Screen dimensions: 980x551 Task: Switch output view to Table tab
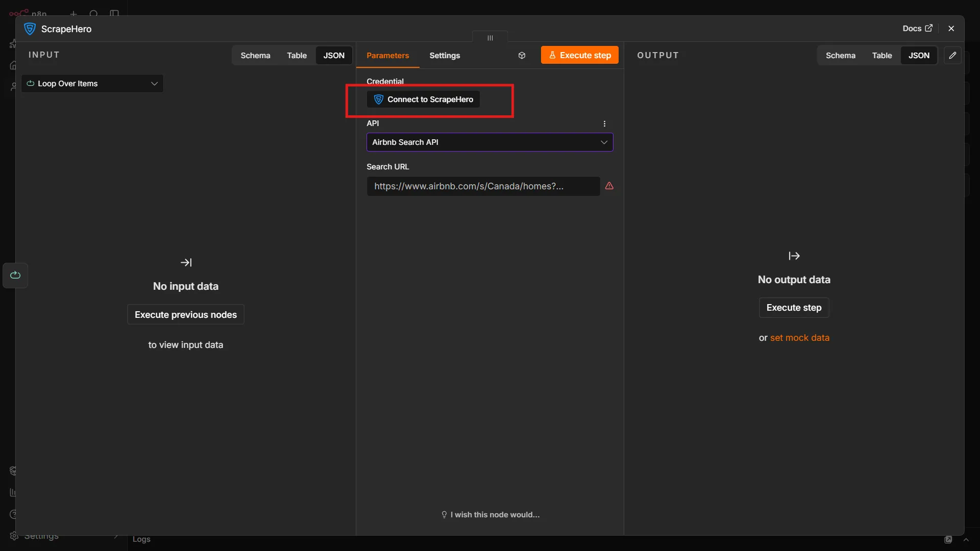pyautogui.click(x=882, y=55)
